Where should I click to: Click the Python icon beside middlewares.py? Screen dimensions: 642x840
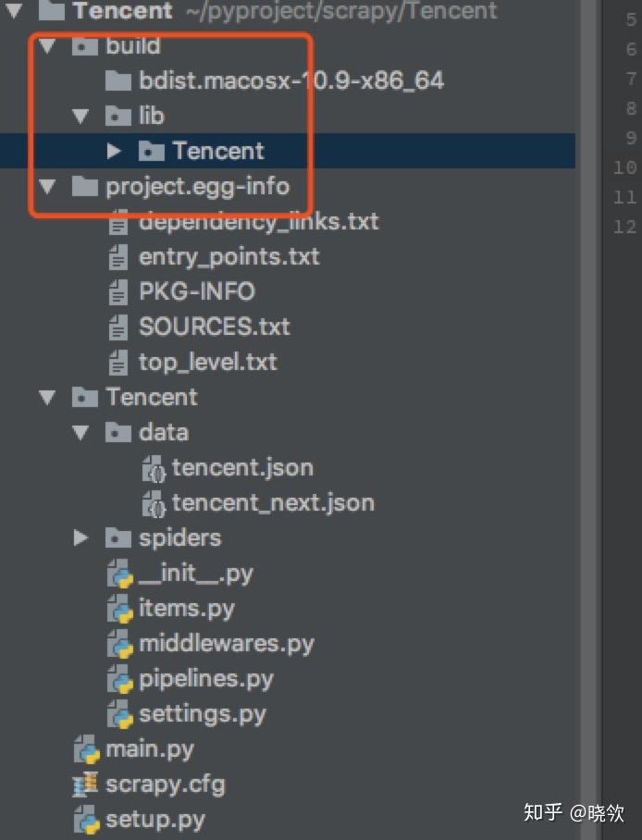point(120,644)
